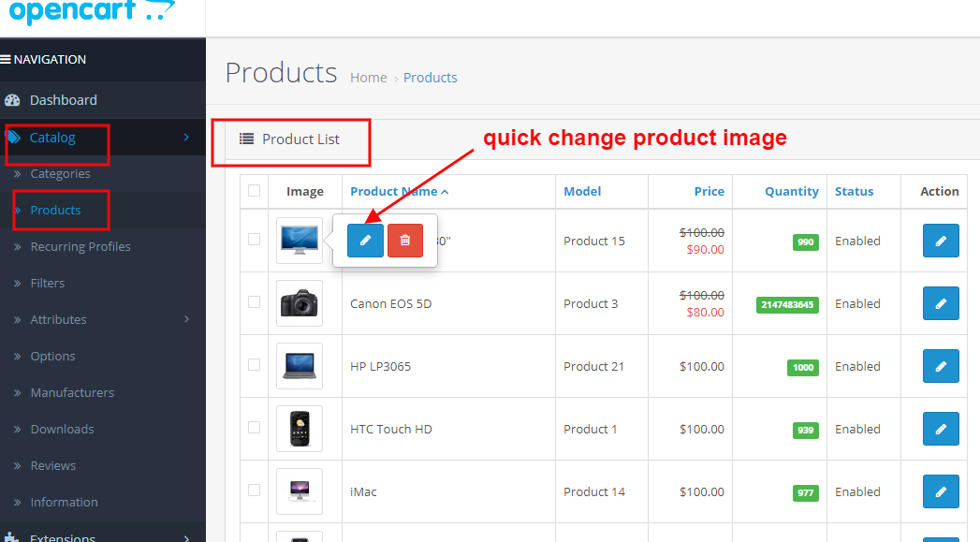Click the blue pencil image-edit popover button
Image resolution: width=980 pixels, height=542 pixels.
[x=366, y=241]
